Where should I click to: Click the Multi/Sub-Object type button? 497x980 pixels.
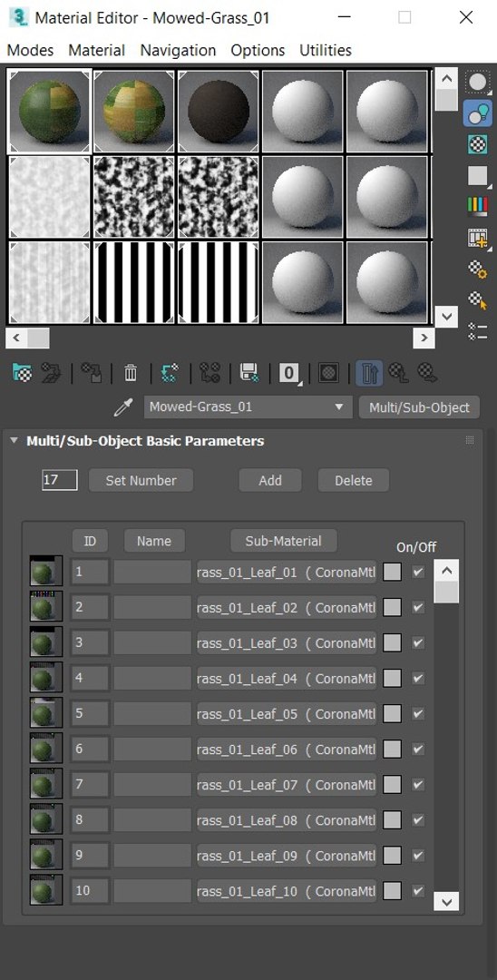click(x=419, y=407)
